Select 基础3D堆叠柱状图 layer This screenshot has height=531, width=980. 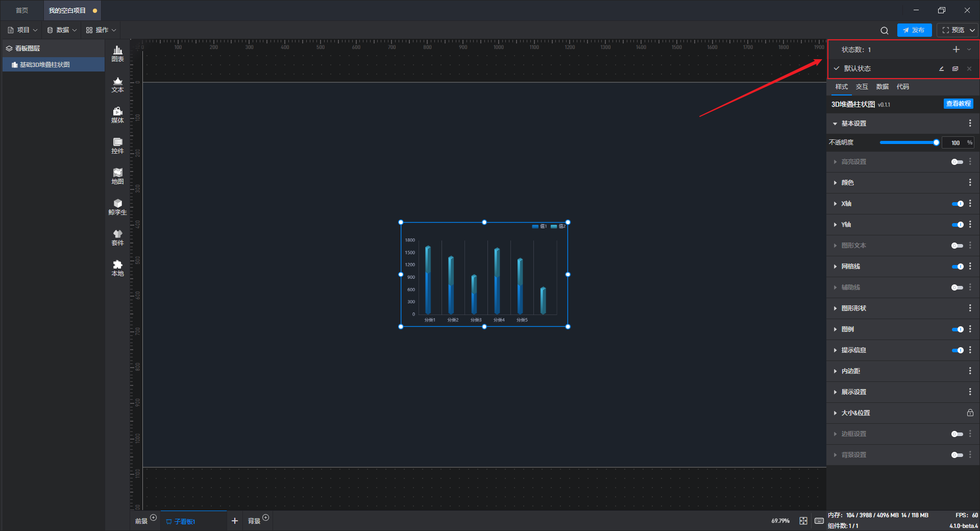click(54, 65)
